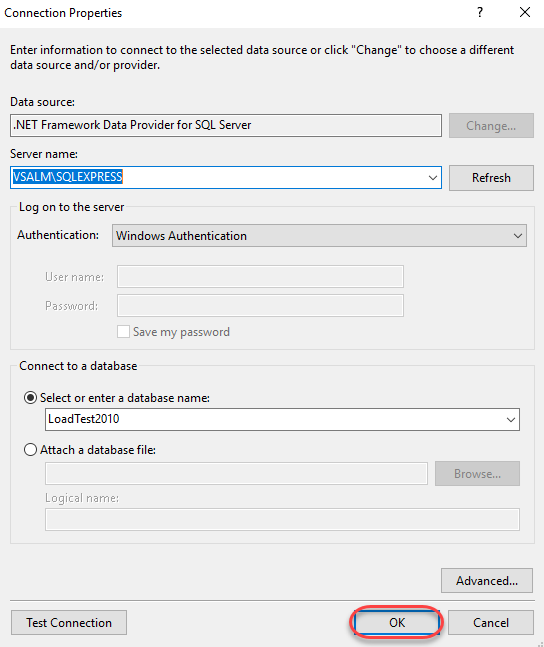Expand the Server name dropdown arrow

tap(433, 178)
